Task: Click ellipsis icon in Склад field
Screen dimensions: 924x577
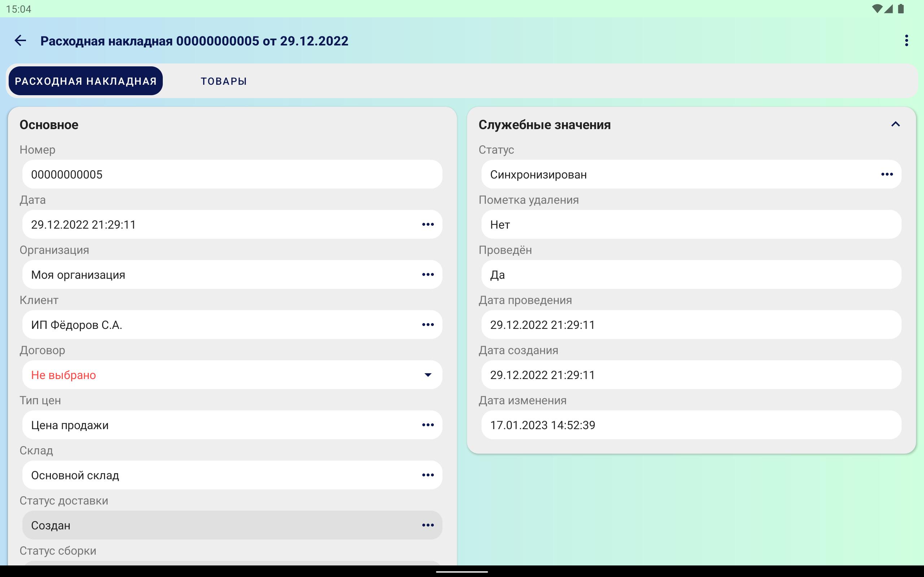Action: pyautogui.click(x=428, y=475)
